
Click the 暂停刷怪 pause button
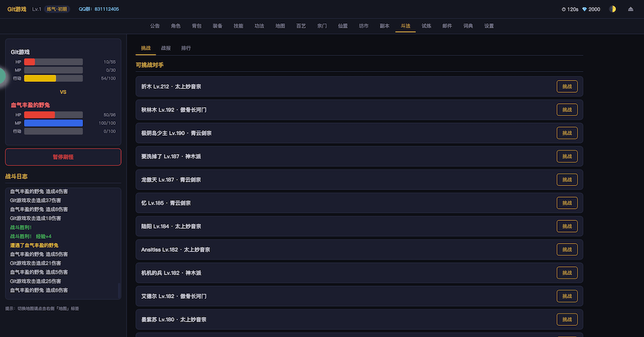(63, 157)
